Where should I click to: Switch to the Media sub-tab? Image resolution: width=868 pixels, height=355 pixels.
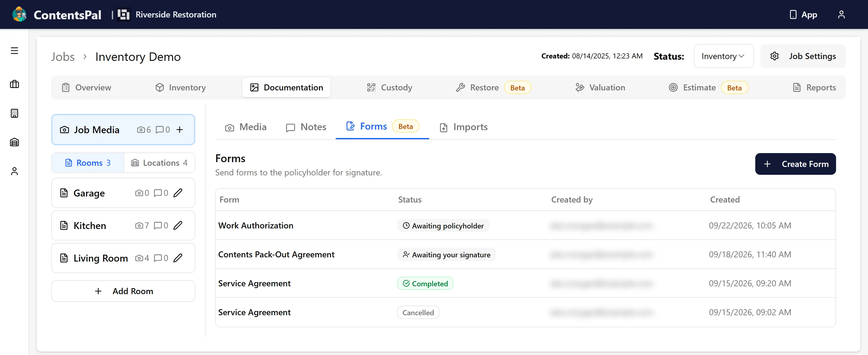(x=245, y=127)
